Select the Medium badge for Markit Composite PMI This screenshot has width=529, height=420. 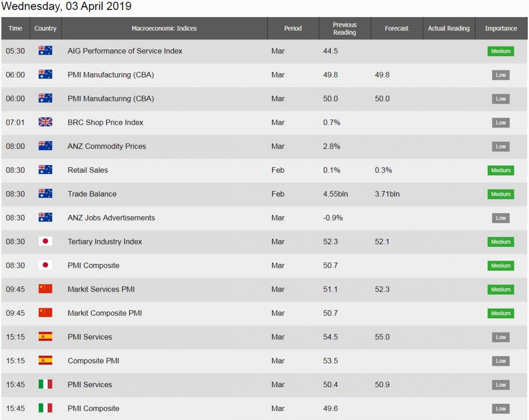(500, 313)
